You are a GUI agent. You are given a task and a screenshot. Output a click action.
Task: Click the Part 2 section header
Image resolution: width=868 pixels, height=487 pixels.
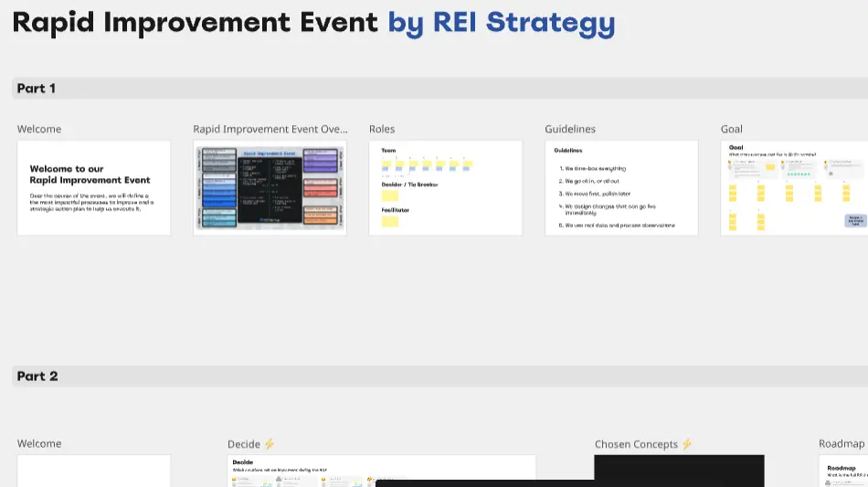coord(37,376)
